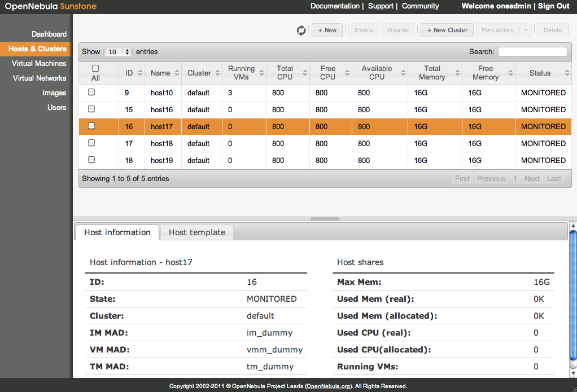Sort hosts by Running VMs

tap(241, 72)
